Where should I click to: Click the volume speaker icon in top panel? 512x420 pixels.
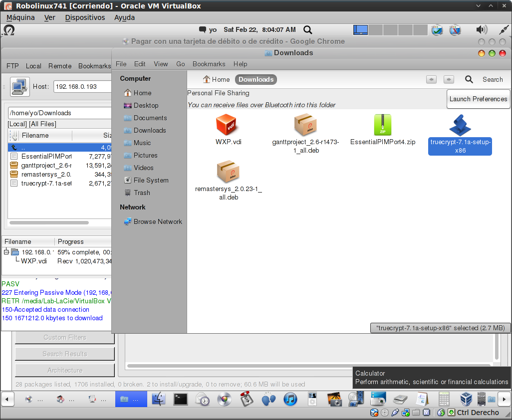click(x=481, y=30)
